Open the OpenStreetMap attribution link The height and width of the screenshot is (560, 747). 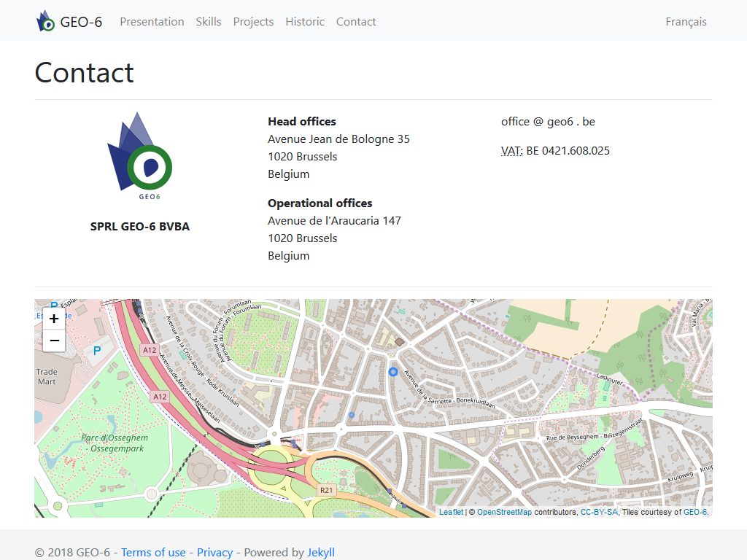pyautogui.click(x=504, y=512)
